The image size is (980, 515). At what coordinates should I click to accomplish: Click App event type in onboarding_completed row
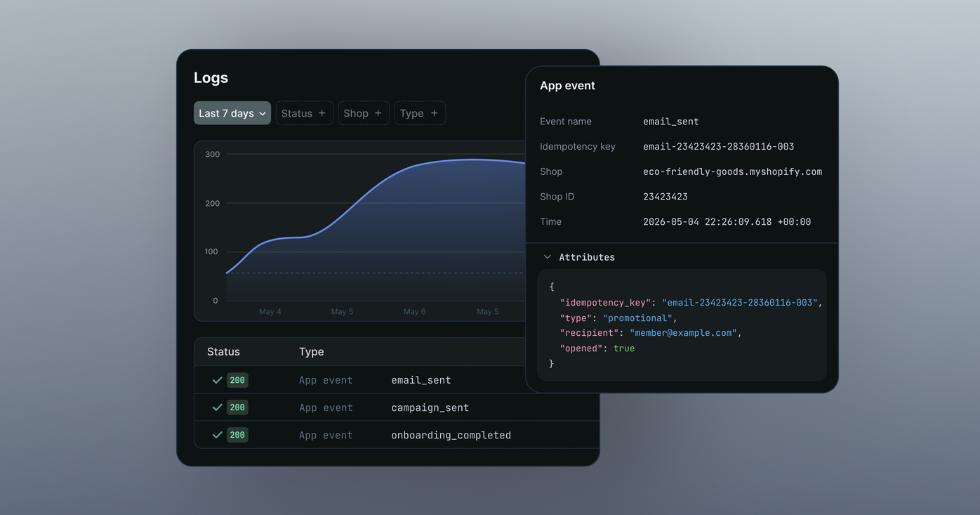coord(326,435)
